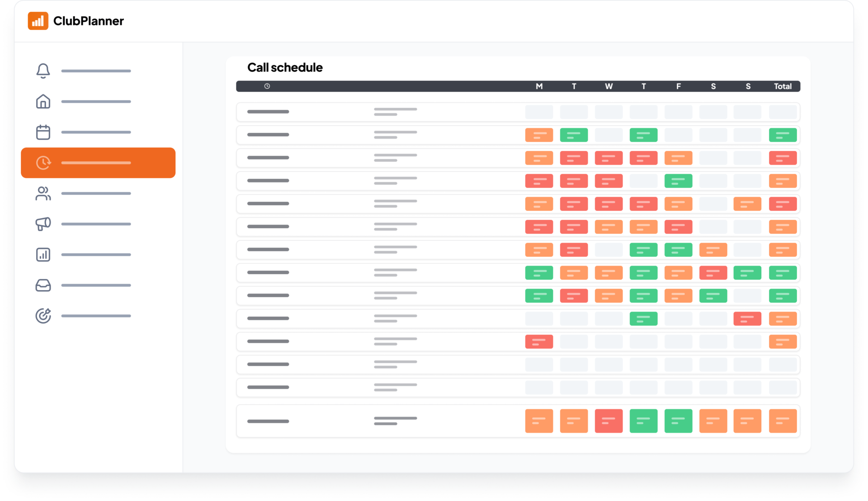Click the large green Friday summary cell

click(x=678, y=421)
